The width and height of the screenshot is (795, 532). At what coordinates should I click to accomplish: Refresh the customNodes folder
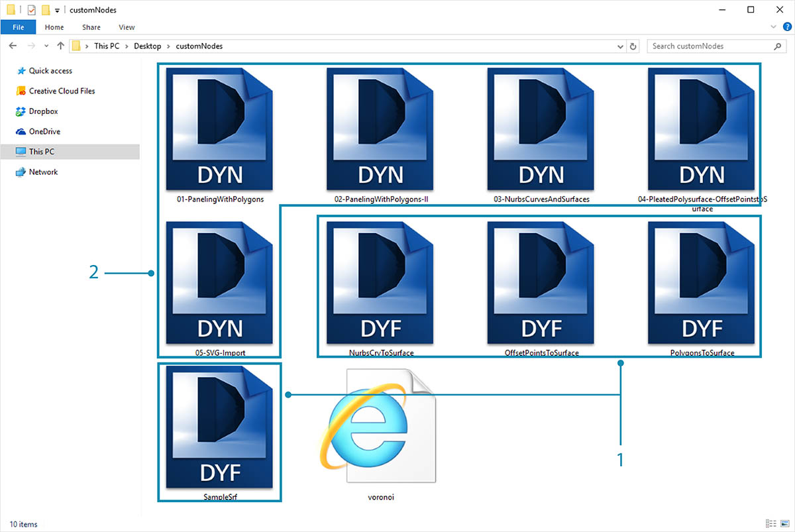click(x=633, y=46)
